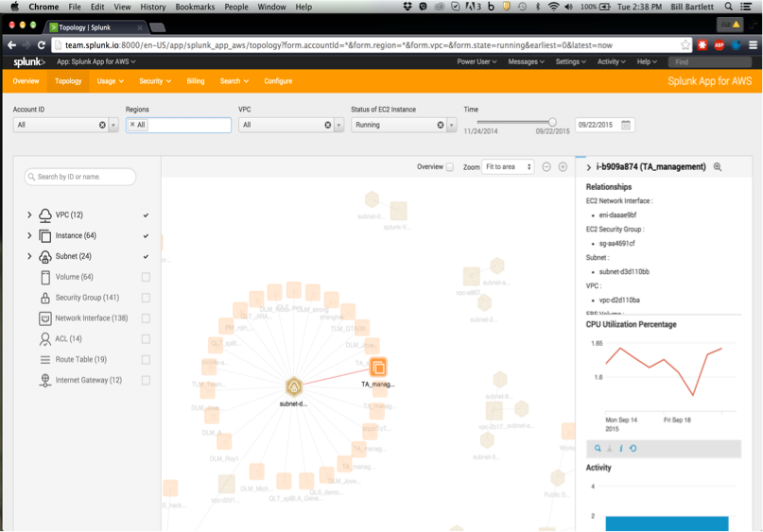Image resolution: width=763 pixels, height=532 pixels.
Task: Click the chart info icon
Action: tap(621, 448)
